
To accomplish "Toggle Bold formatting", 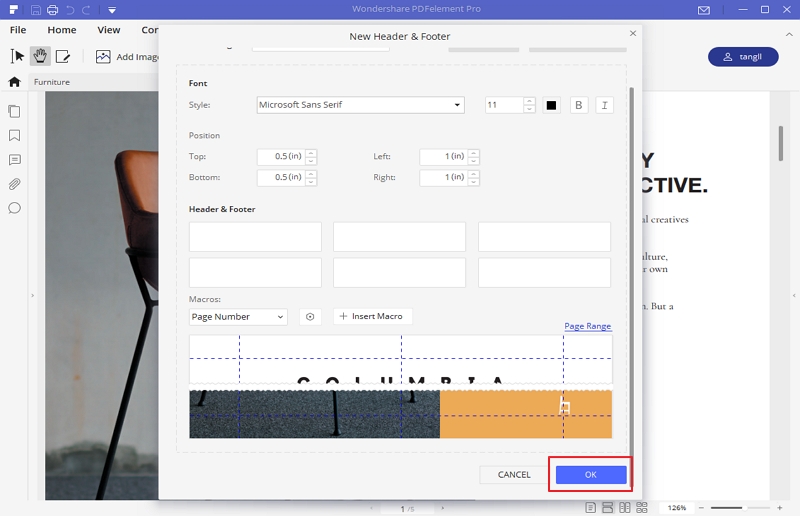I will click(x=579, y=105).
